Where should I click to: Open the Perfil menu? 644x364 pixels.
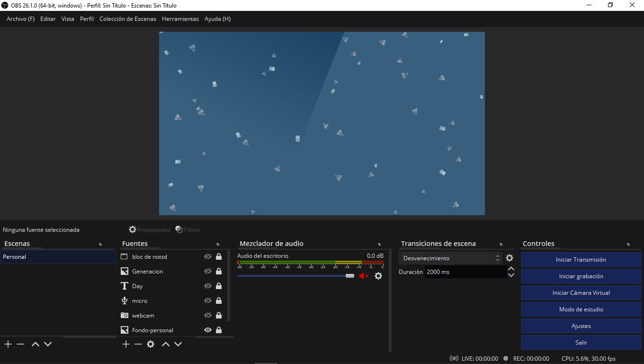coord(87,19)
